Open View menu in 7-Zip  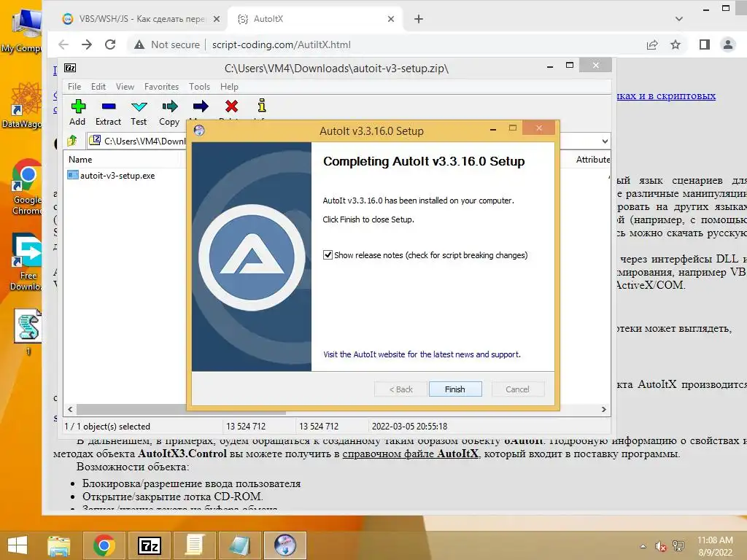[125, 87]
